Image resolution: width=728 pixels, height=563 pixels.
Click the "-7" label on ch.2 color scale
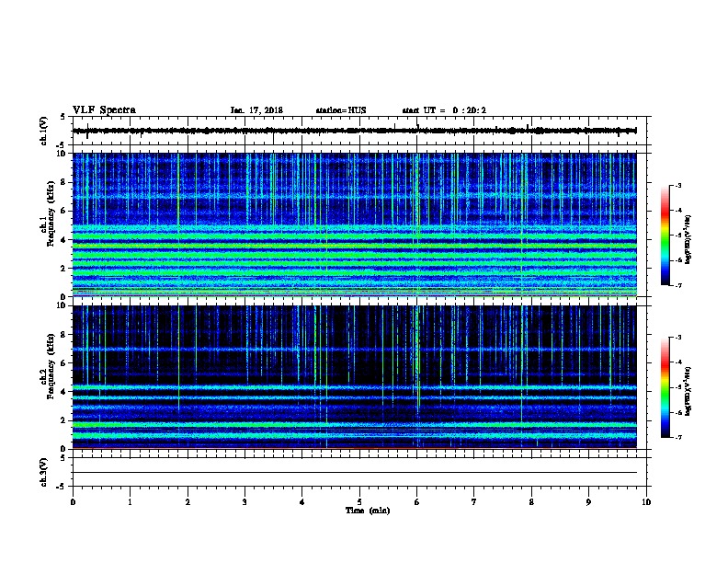678,438
